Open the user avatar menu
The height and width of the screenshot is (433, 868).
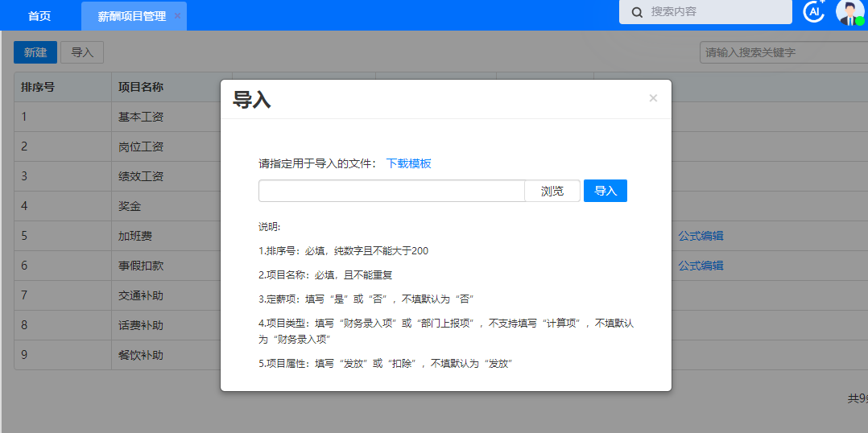849,12
